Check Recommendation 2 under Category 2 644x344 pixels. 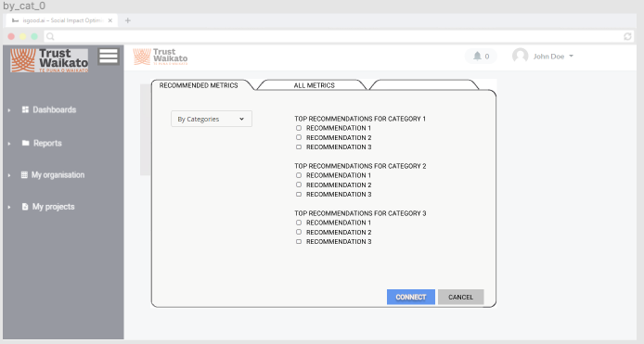[299, 185]
